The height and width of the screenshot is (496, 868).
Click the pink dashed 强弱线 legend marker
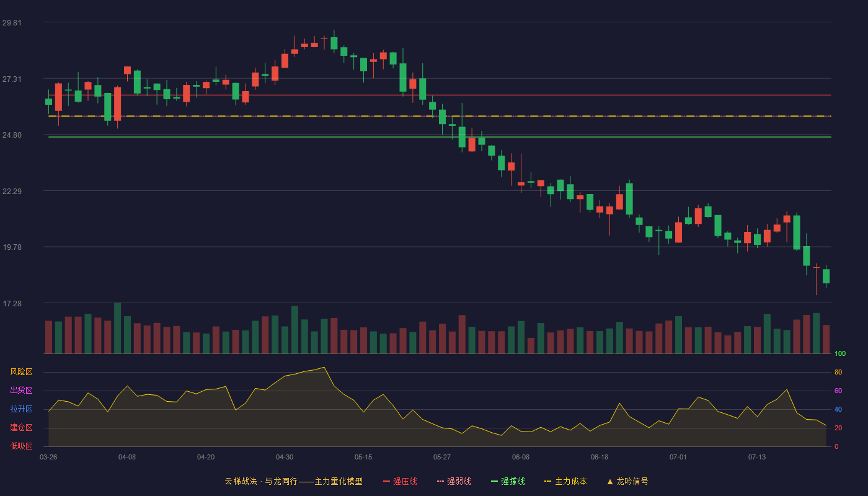click(440, 481)
